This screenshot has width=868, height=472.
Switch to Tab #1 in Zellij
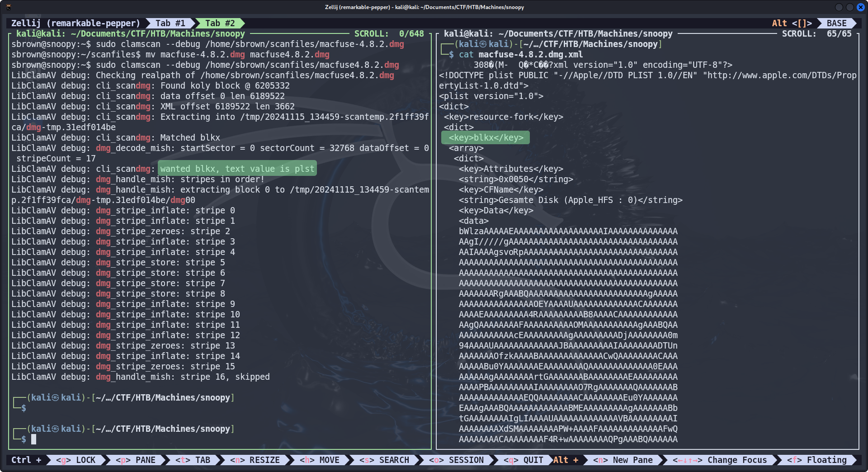pos(170,23)
